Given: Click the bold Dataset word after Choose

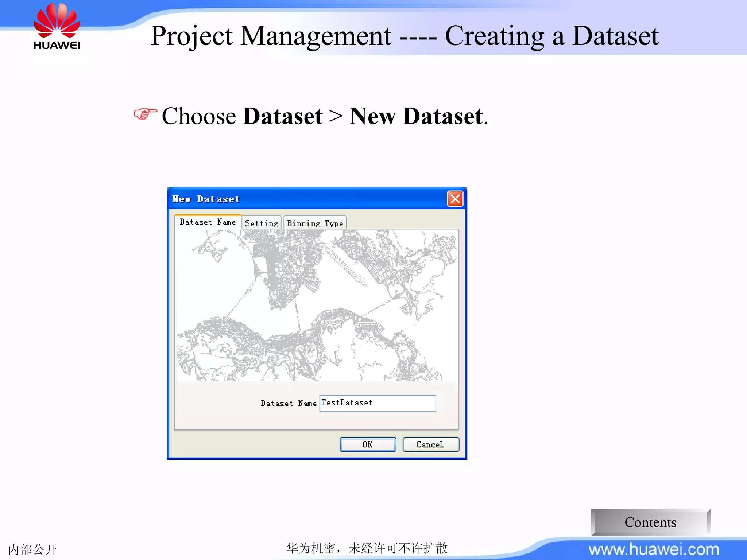Looking at the screenshot, I should tap(283, 116).
